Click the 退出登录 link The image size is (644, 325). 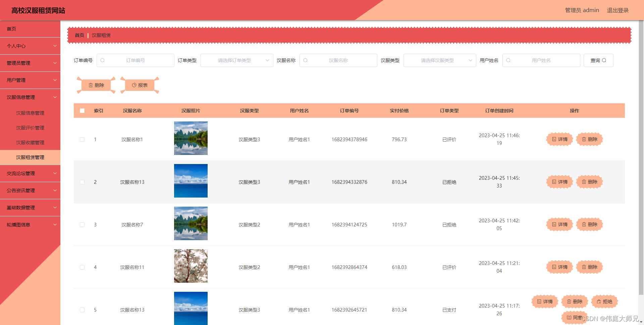618,10
